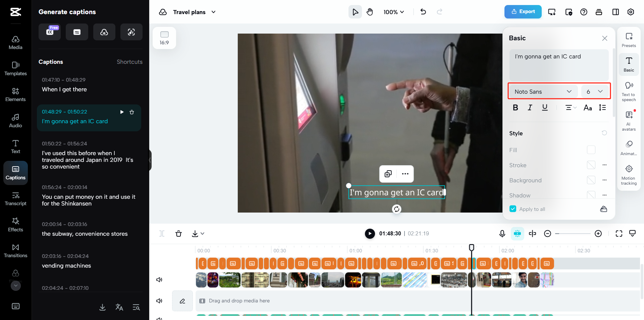Viewport: 644px width, 320px height.
Task: Click the duplicate icon above the caption
Action: [x=388, y=174]
